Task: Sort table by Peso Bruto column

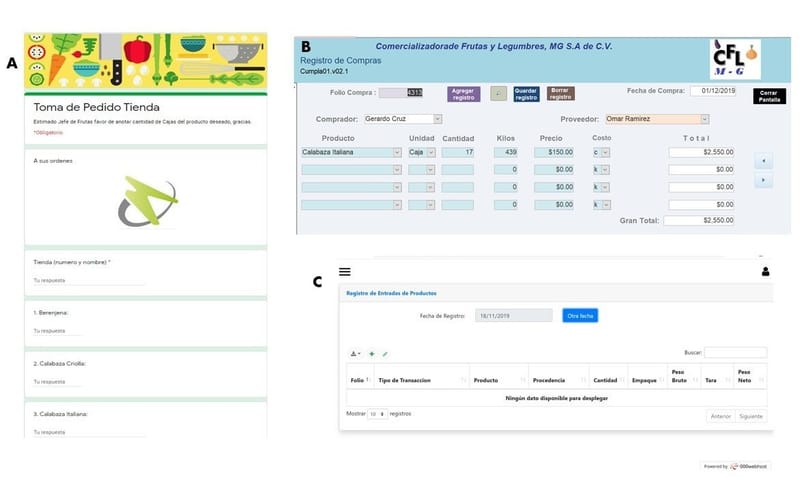Action: click(x=684, y=376)
